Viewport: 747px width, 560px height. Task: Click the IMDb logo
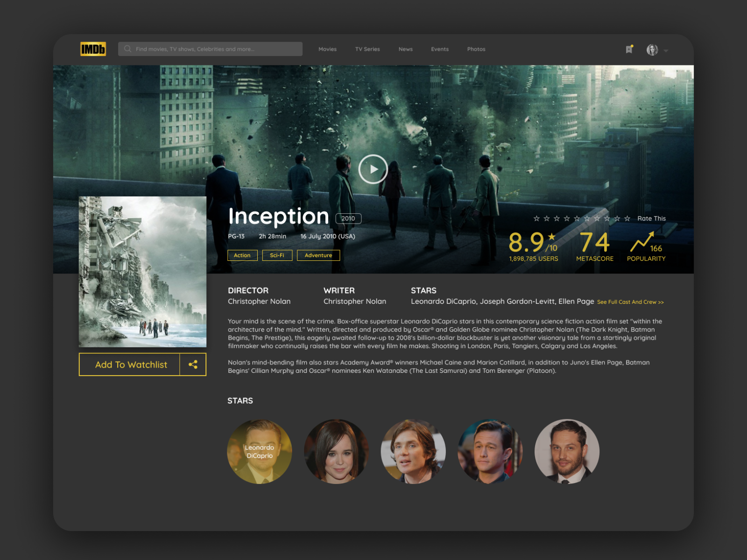pos(93,49)
